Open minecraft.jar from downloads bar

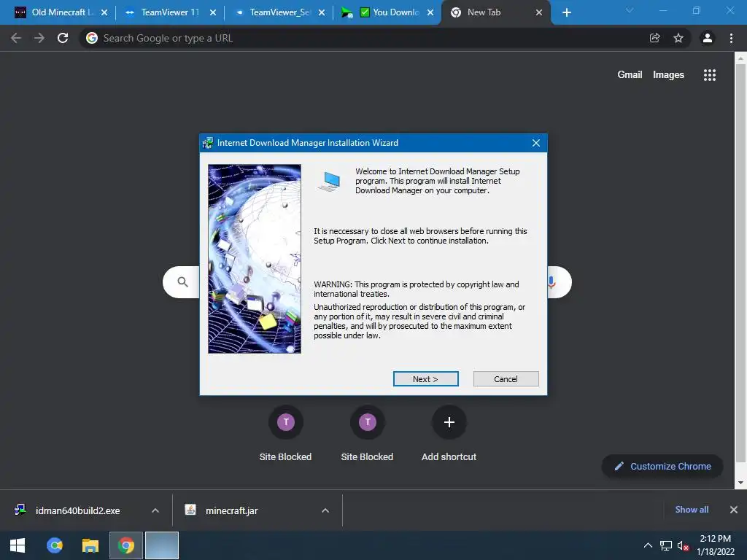tap(231, 510)
